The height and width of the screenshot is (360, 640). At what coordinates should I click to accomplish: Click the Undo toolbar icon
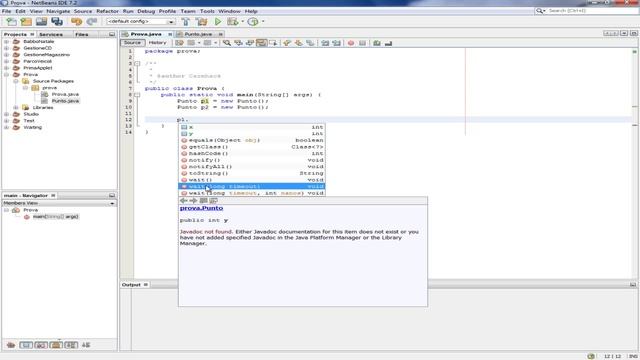[76, 22]
